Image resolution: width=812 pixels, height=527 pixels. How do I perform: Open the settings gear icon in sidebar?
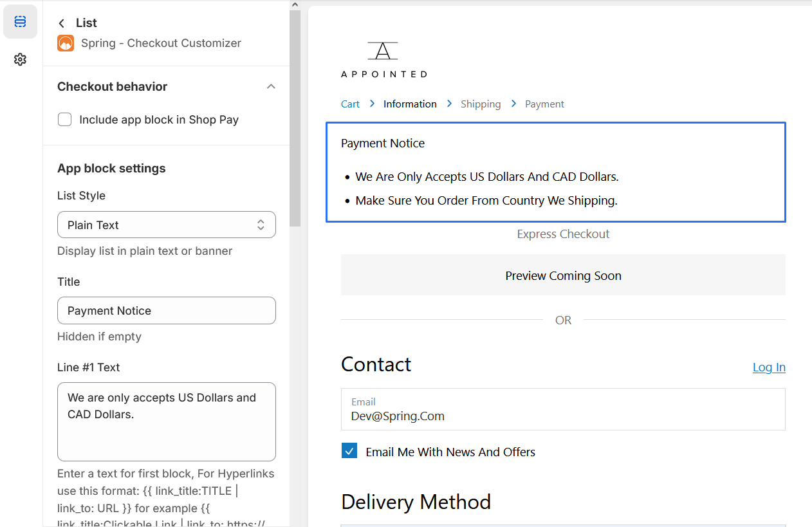click(20, 60)
